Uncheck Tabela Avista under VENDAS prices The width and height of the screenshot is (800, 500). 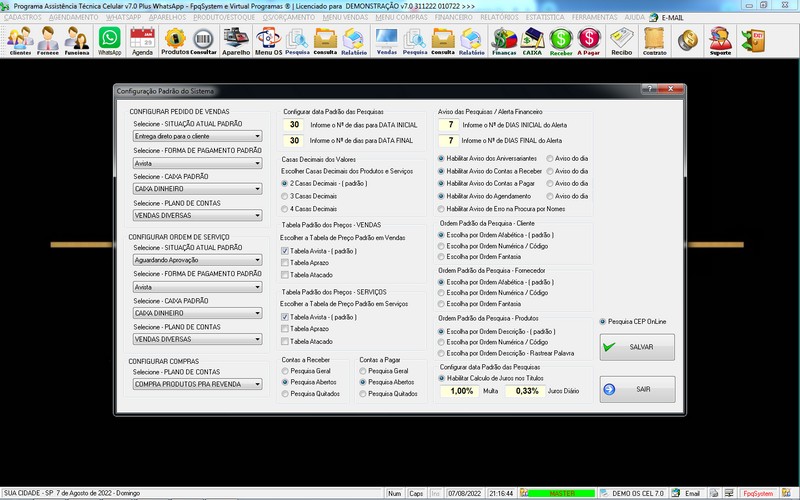[x=285, y=251]
